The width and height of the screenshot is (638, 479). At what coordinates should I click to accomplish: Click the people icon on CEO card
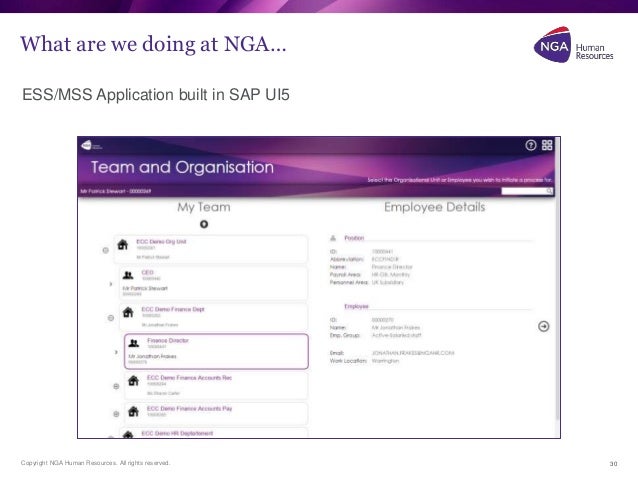tap(128, 276)
